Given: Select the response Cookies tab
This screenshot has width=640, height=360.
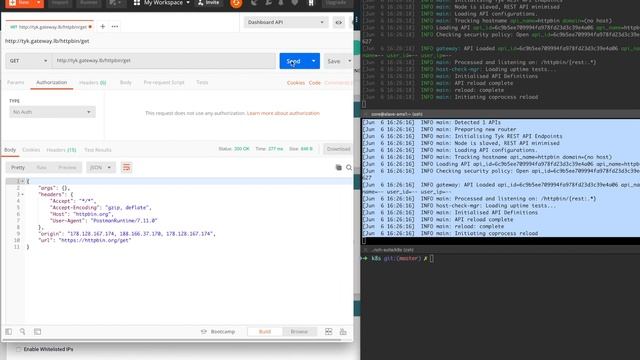Looking at the screenshot, I should 31,150.
